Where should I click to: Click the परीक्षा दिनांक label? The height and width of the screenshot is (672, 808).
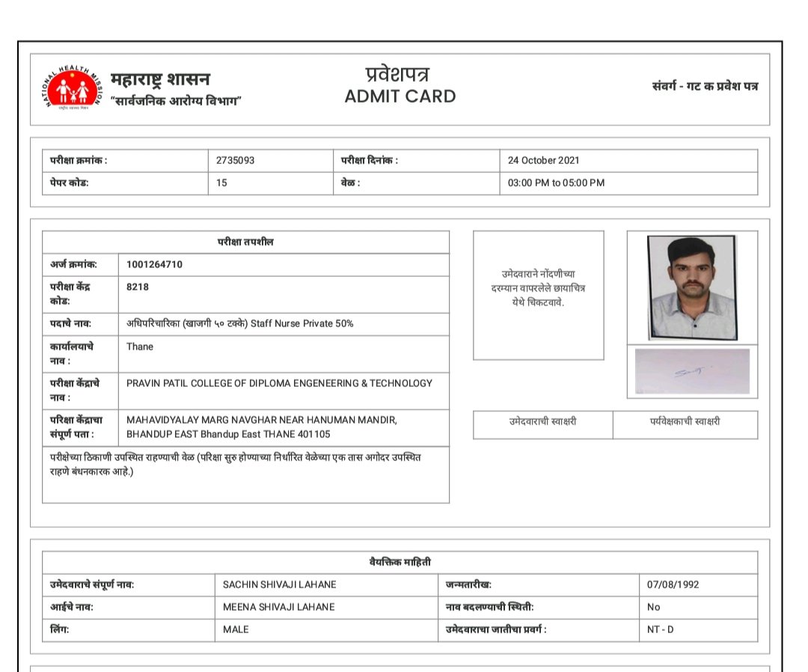pos(370,160)
